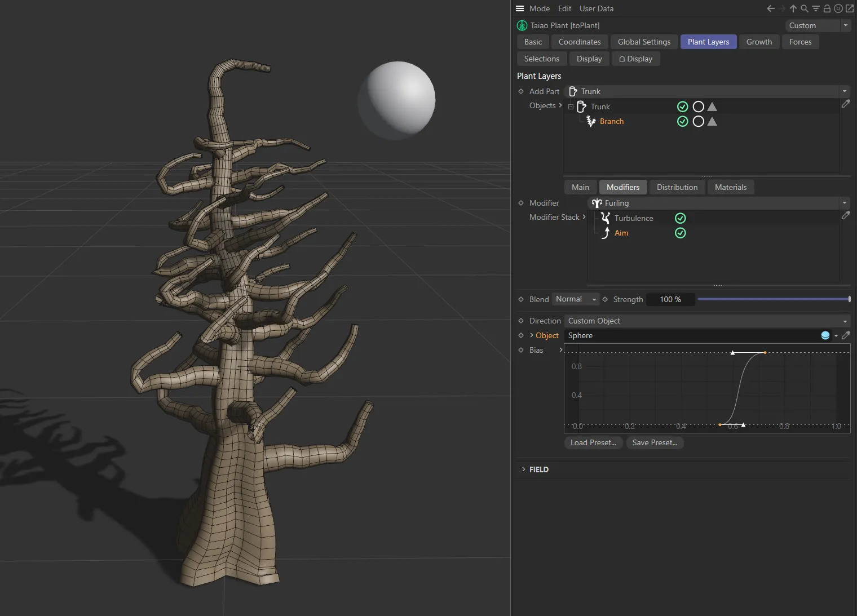Open the search tool in the top toolbar
Screen dimensions: 857x616
click(x=804, y=8)
